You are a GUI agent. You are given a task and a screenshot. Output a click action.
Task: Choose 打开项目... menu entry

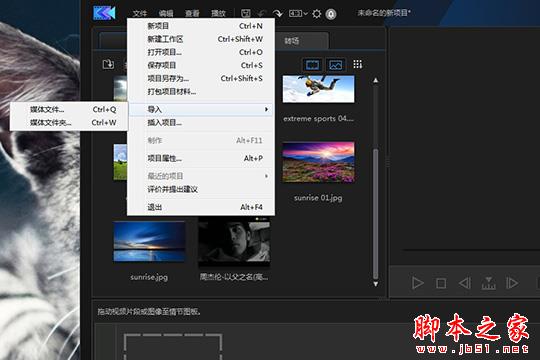201,52
